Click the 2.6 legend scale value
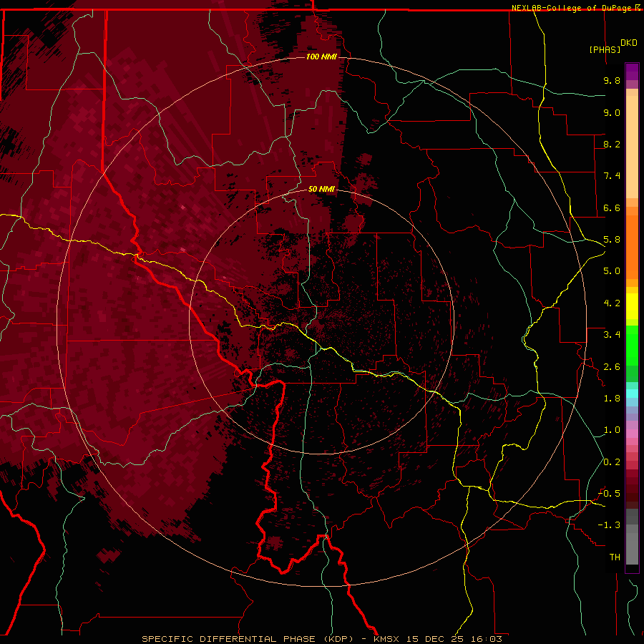This screenshot has height=644, width=644. point(612,367)
